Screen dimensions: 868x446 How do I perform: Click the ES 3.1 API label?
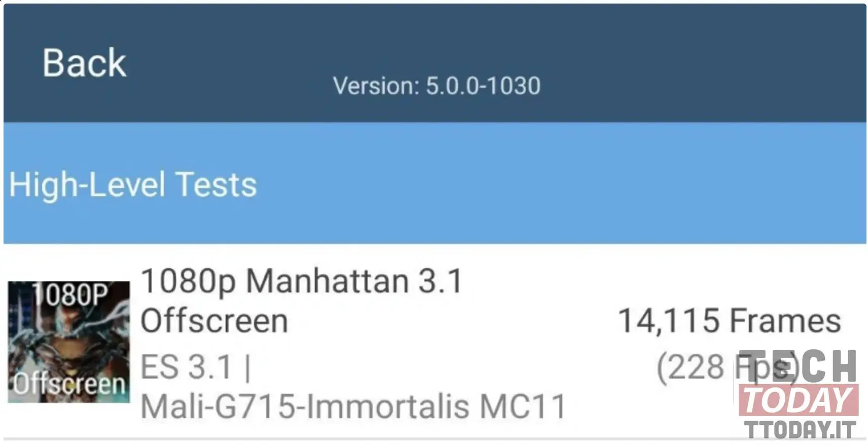(x=196, y=367)
